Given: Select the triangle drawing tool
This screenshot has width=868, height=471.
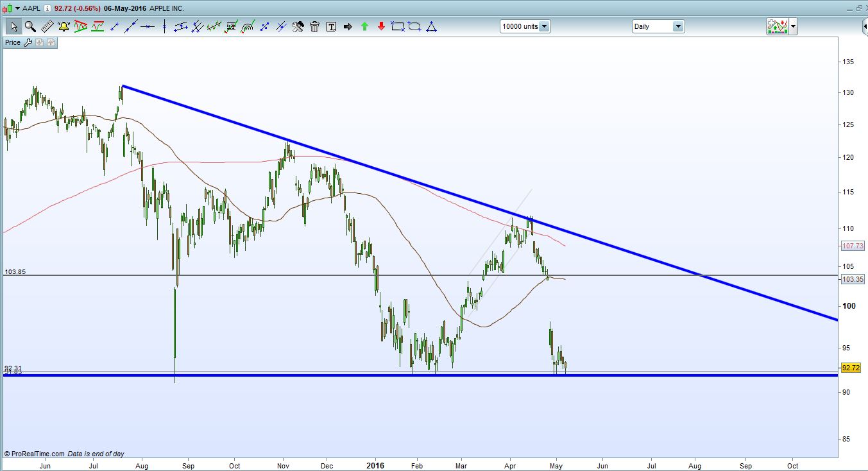Looking at the screenshot, I should pos(431,27).
